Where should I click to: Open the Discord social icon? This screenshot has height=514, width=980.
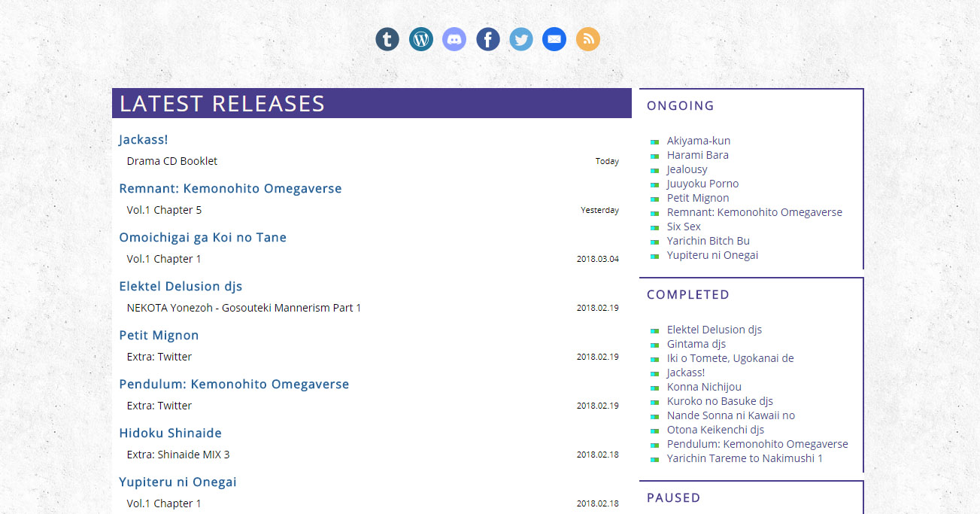pyautogui.click(x=454, y=39)
